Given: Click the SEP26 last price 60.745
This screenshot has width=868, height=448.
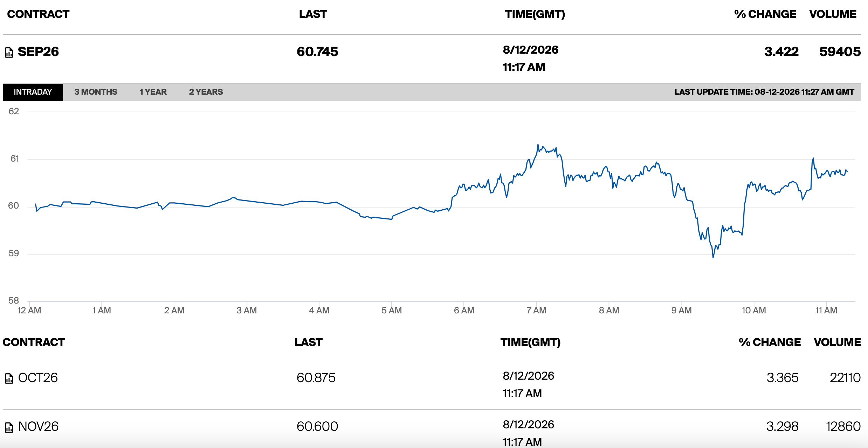Looking at the screenshot, I should coord(317,52).
